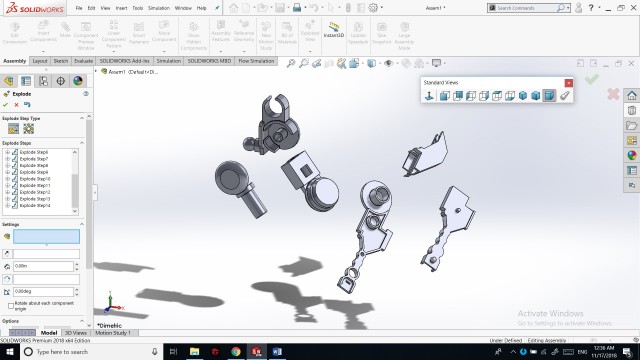Expand Explode Step10 tree node
The height and width of the screenshot is (360, 640).
click(7, 179)
